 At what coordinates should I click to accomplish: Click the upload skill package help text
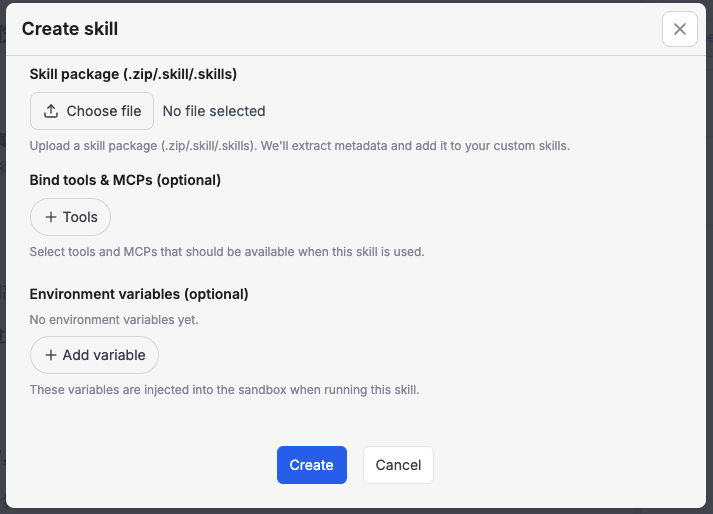tap(299, 146)
